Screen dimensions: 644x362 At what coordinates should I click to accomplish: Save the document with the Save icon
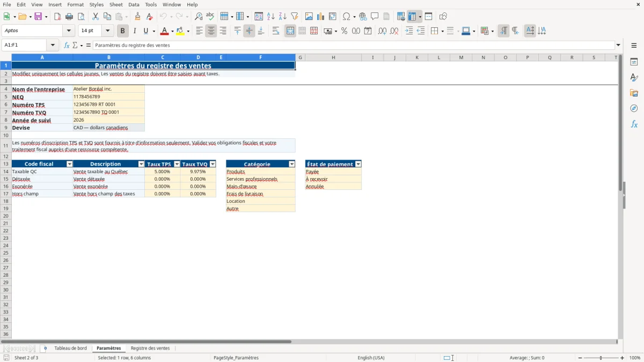click(38, 17)
